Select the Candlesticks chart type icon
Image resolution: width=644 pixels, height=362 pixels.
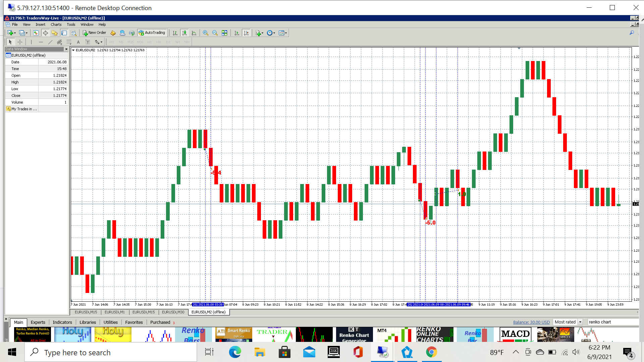(184, 33)
